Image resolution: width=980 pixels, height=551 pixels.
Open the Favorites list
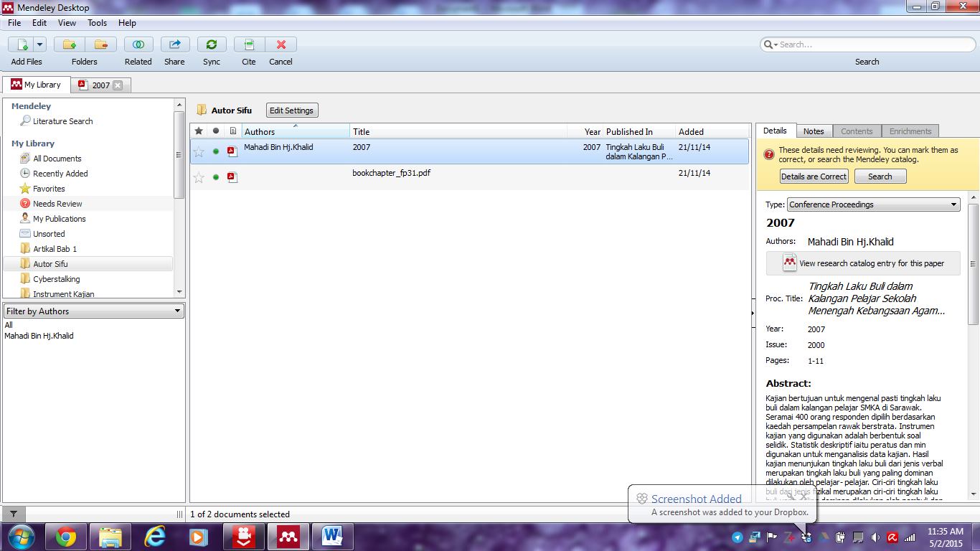click(49, 189)
